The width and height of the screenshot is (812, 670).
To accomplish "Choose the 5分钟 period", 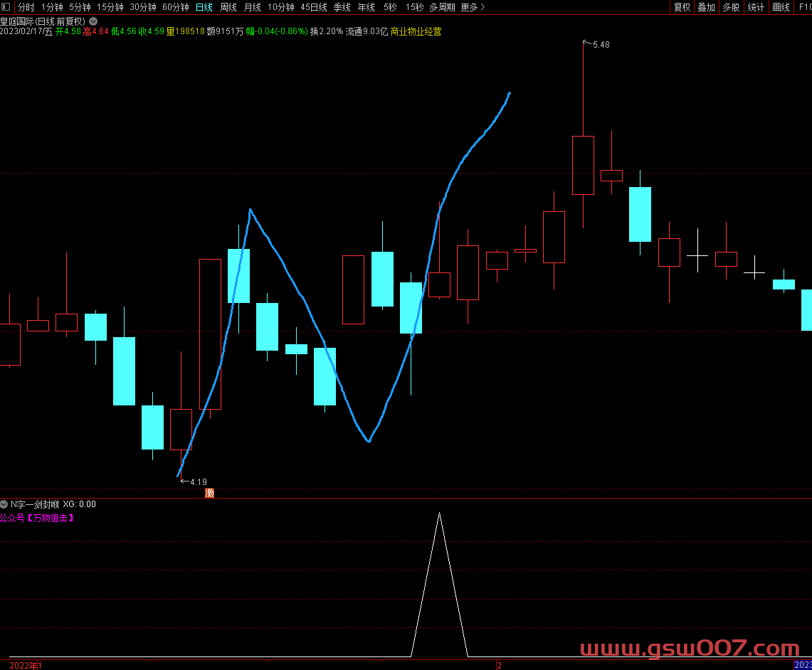I will tap(80, 7).
